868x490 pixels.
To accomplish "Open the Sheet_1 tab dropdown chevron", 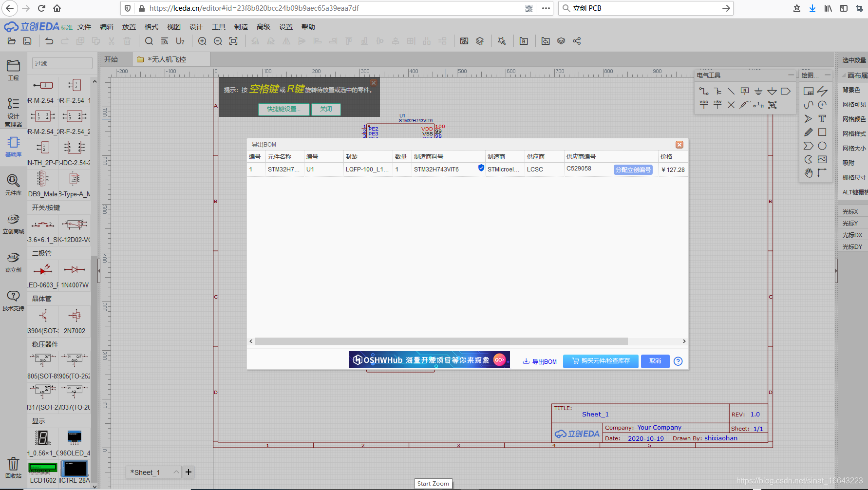I will [176, 472].
